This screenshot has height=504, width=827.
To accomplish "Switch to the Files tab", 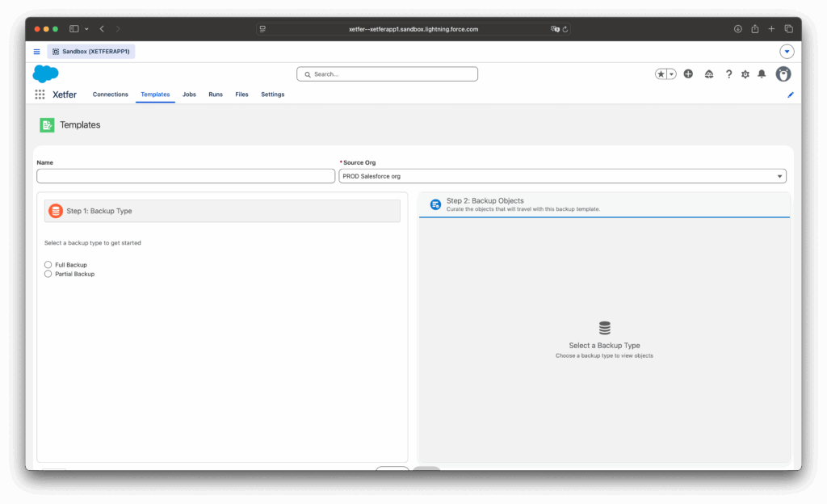I will coord(241,94).
